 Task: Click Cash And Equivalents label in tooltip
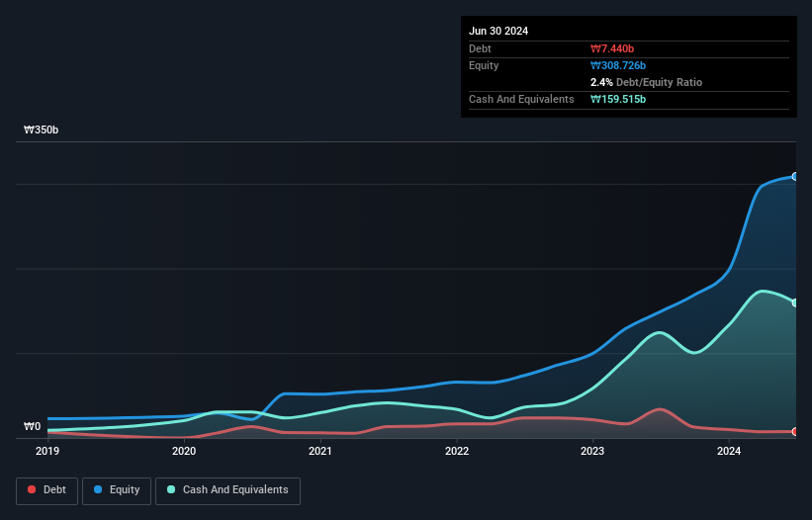[x=521, y=99]
